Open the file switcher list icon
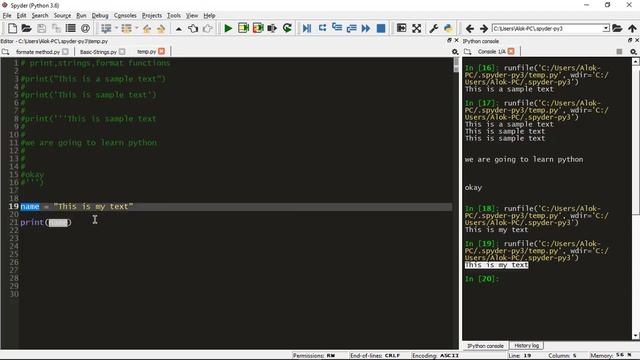Screen dimensions: 640x360 coord(71,28)
